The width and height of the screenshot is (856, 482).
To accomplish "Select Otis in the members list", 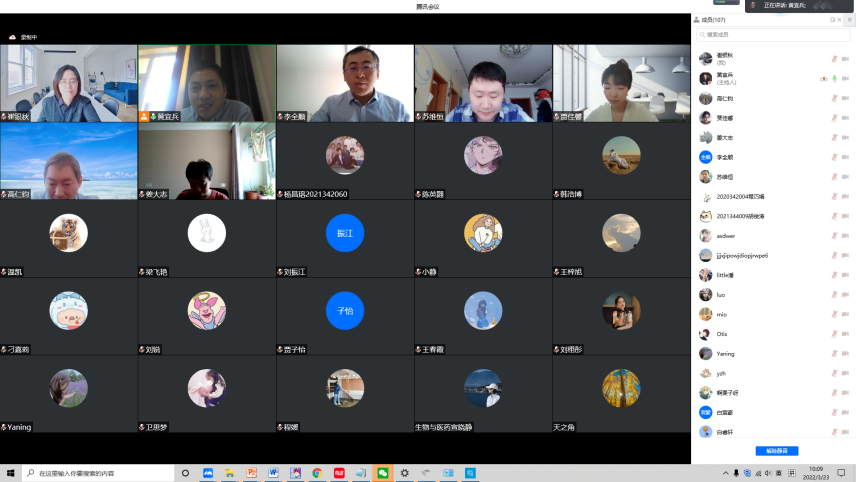I will pyautogui.click(x=722, y=334).
